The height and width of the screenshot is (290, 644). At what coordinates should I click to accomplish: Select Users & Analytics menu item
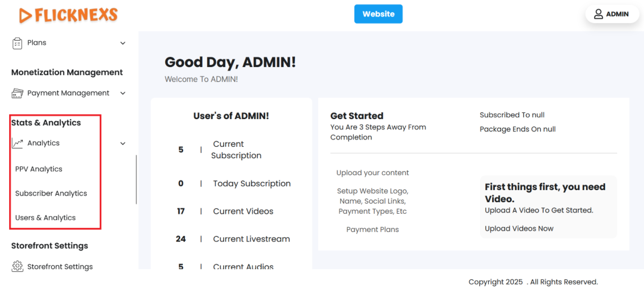coord(45,218)
